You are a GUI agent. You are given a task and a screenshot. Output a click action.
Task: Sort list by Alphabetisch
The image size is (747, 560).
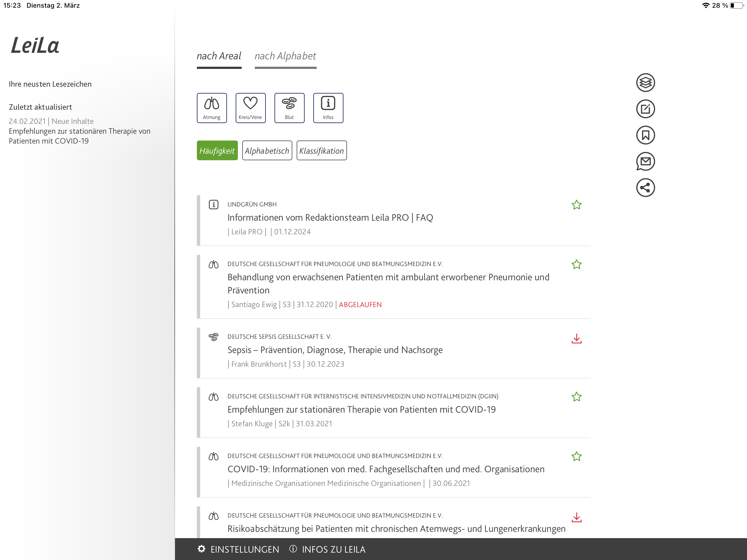point(267,151)
